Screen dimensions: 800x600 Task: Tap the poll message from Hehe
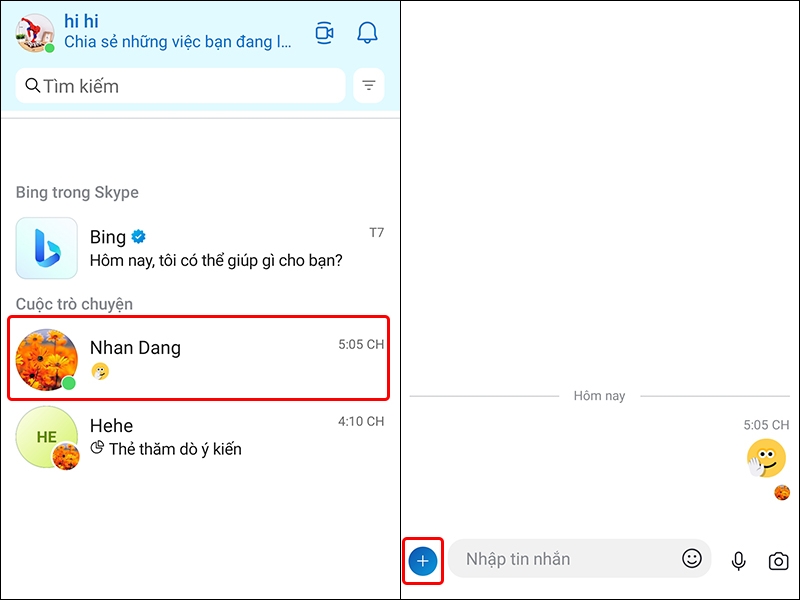(165, 449)
